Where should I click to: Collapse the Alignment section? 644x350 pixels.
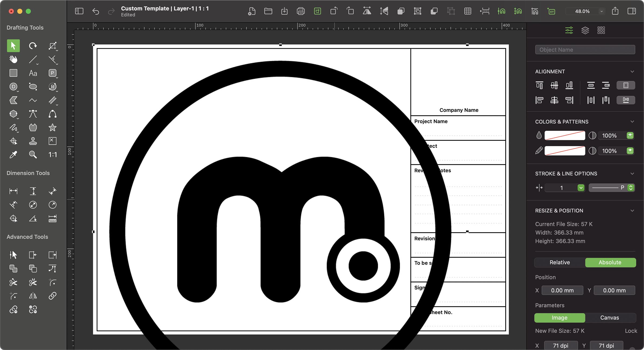632,72
